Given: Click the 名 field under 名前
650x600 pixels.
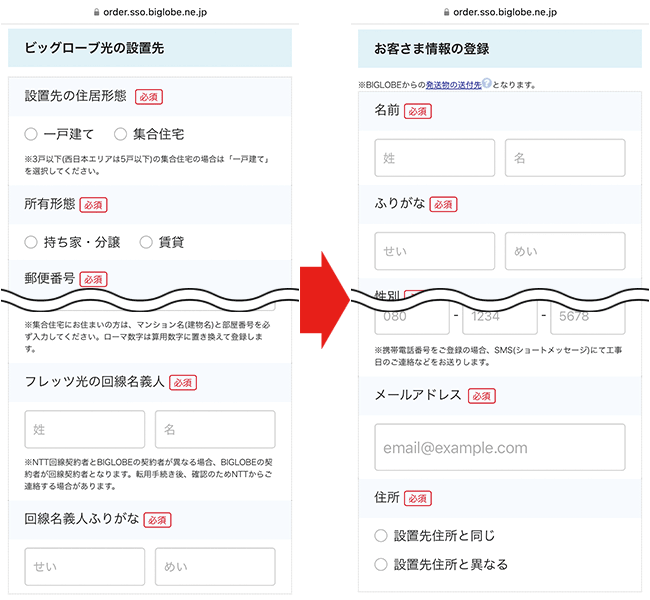Looking at the screenshot, I should point(565,158).
